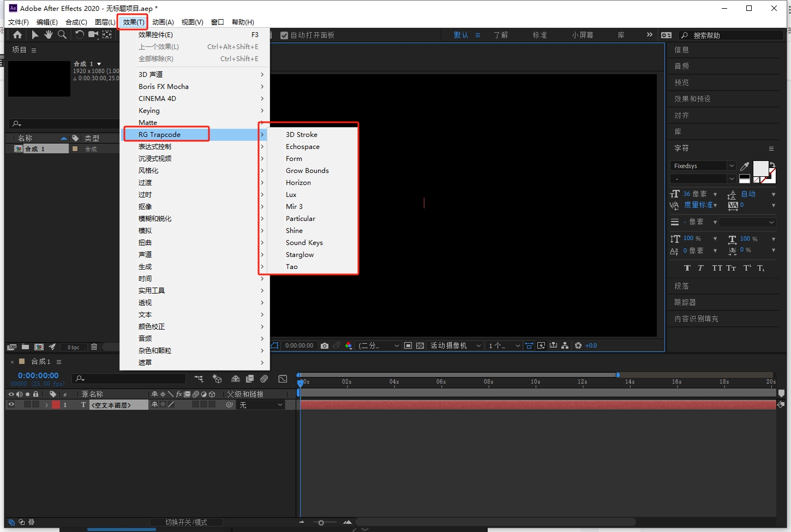Show more workspaces with double chevron
This screenshot has width=791, height=532.
click(x=649, y=34)
